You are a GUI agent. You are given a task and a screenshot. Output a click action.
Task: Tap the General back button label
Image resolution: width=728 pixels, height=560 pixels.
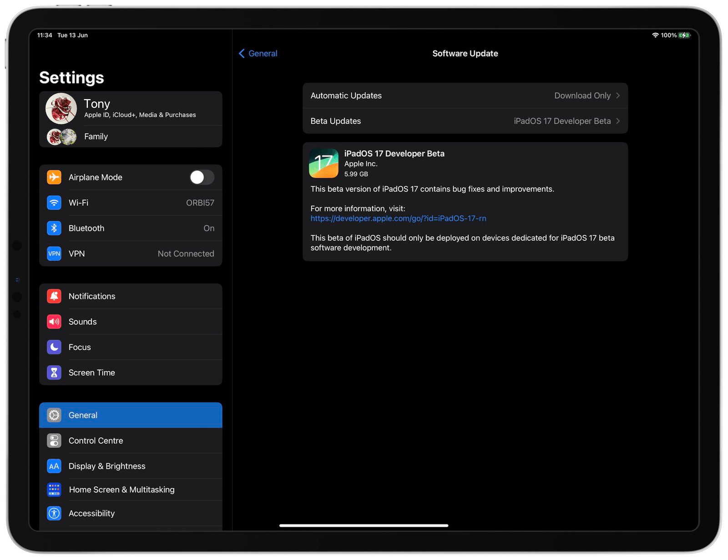click(x=263, y=54)
